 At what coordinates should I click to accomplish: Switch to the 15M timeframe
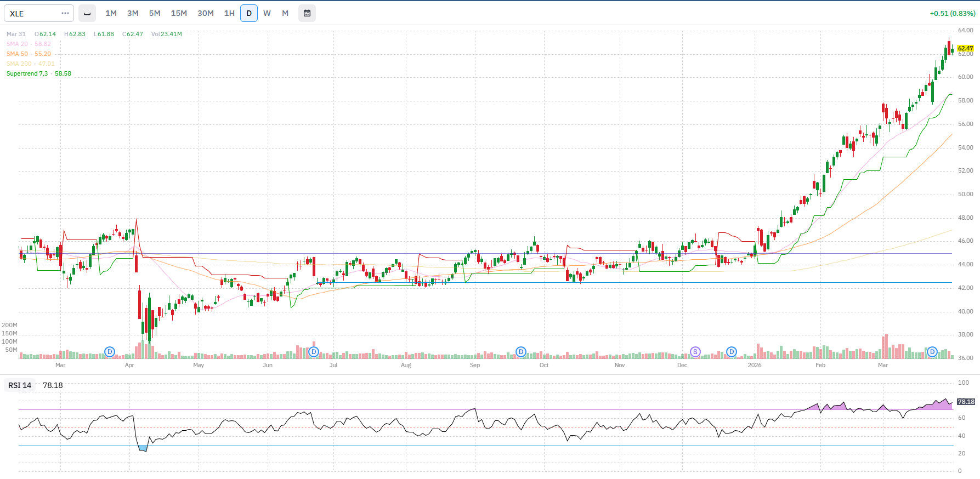click(179, 13)
